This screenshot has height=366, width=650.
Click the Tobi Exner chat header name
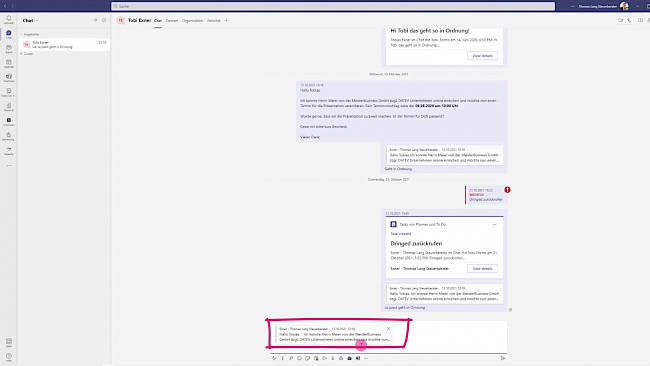[x=139, y=20]
